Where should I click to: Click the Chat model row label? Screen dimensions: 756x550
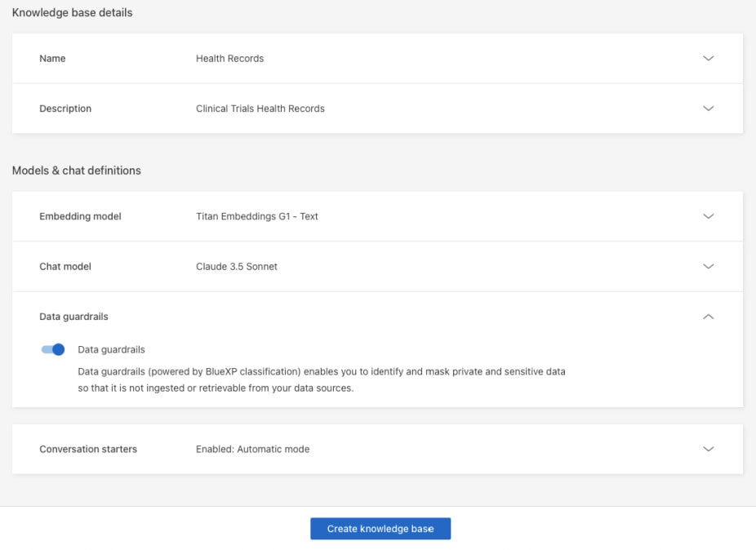pyautogui.click(x=65, y=266)
